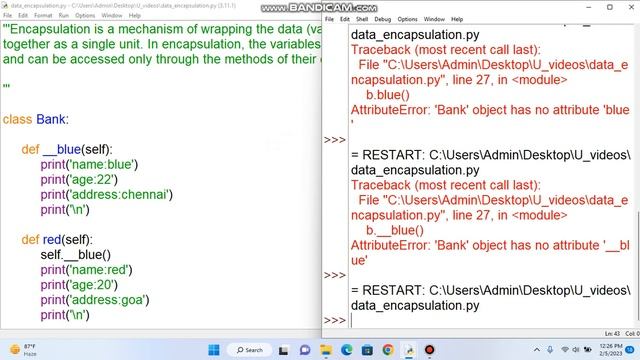640x360 pixels.
Task: Open the weather widget showing 87°F
Action: [x=24, y=350]
